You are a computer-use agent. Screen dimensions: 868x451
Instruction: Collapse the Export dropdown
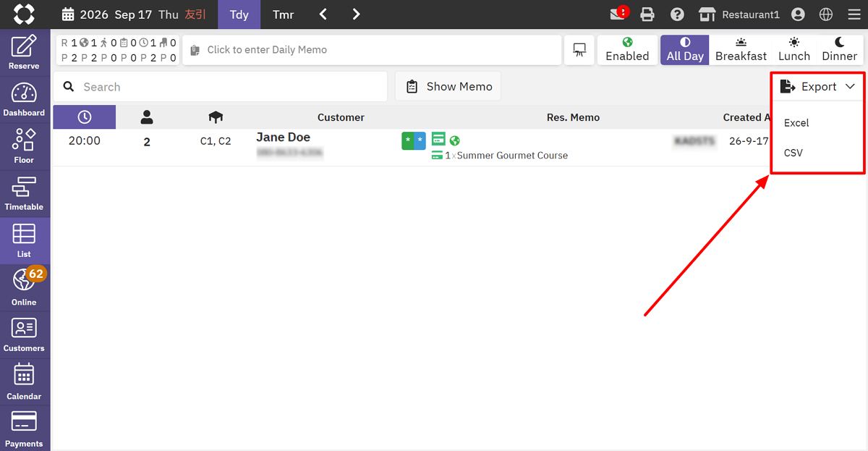click(x=817, y=87)
